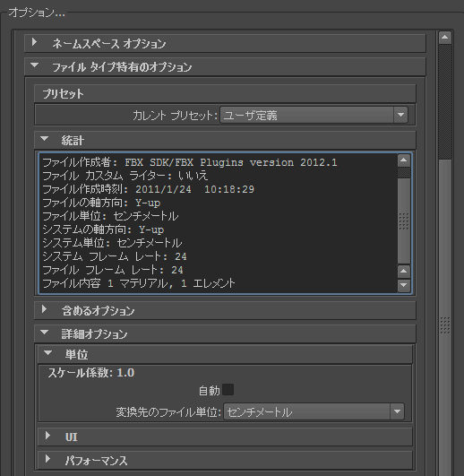Click the ファイル作成者 line in statistics box

coord(190,162)
